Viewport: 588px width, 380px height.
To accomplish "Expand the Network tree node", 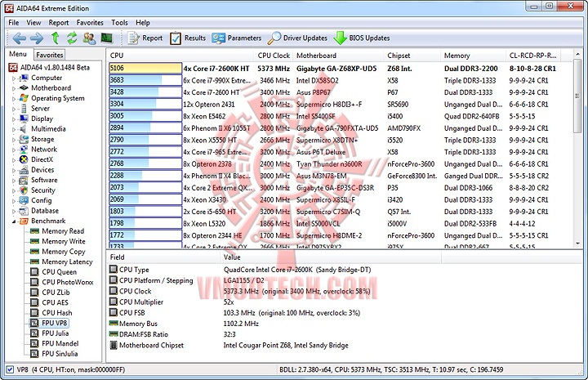I will tap(14, 150).
